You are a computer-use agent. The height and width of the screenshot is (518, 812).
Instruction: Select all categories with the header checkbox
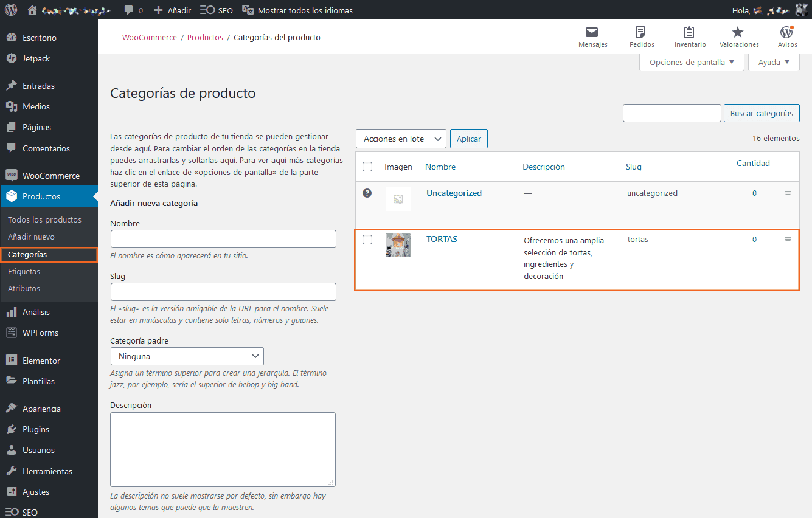coord(367,166)
